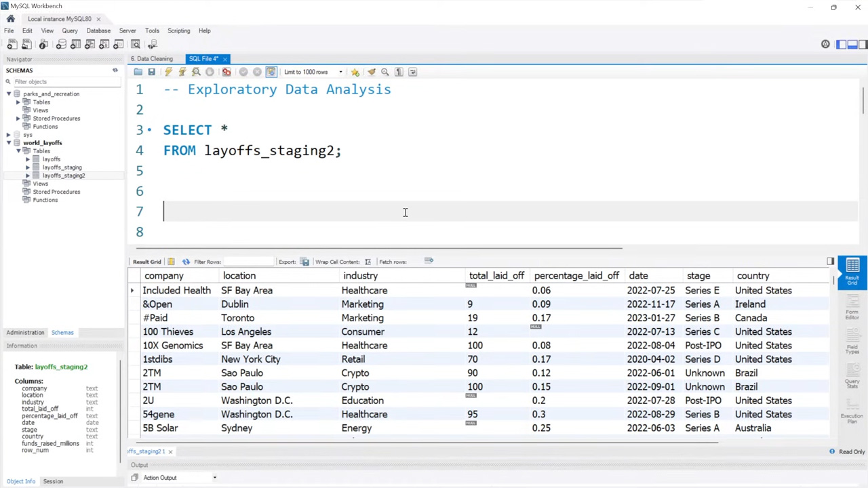Beautify the SQL query broom icon
The width and height of the screenshot is (868, 488).
click(371, 72)
